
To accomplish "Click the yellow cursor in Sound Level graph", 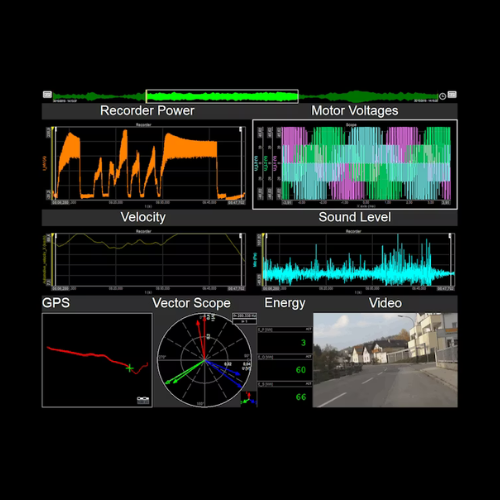I will 263,259.
